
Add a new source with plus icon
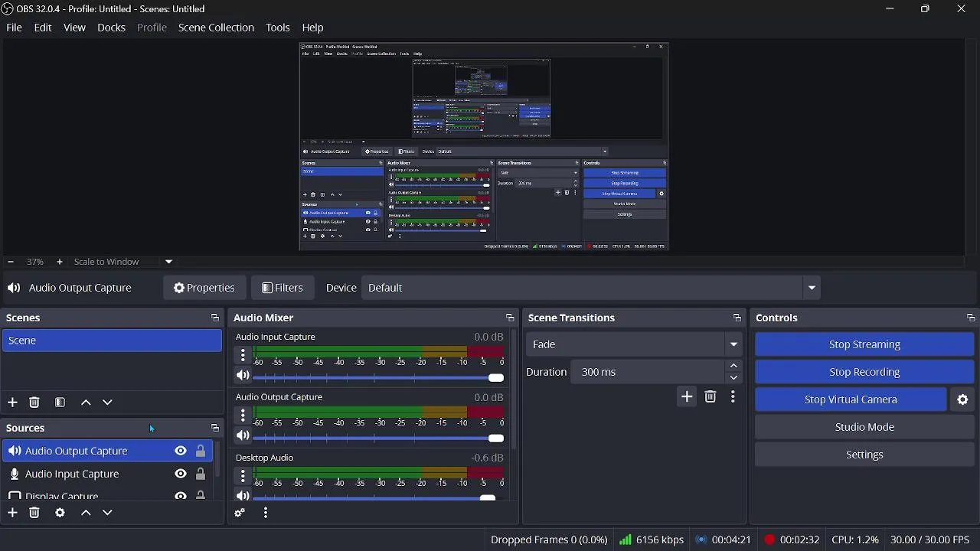coord(12,513)
